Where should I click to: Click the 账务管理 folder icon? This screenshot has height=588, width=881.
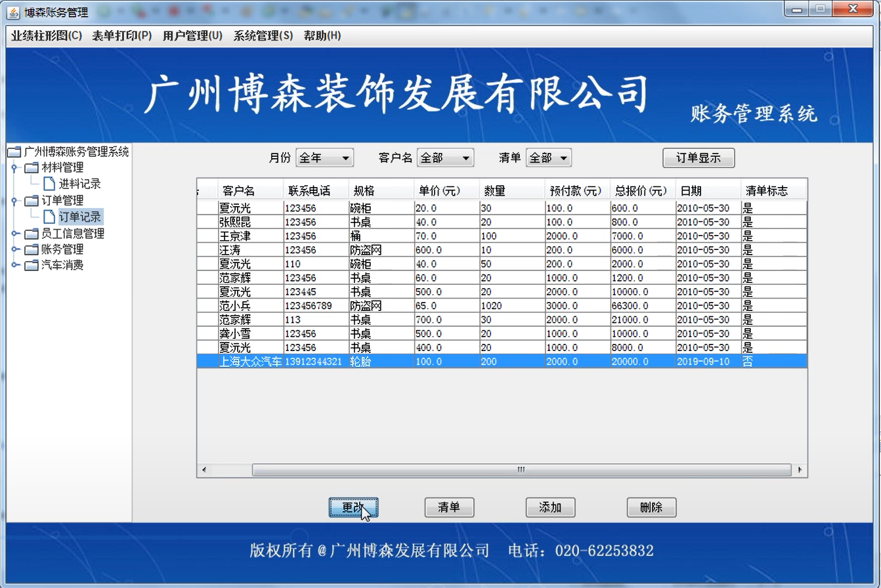(x=32, y=249)
